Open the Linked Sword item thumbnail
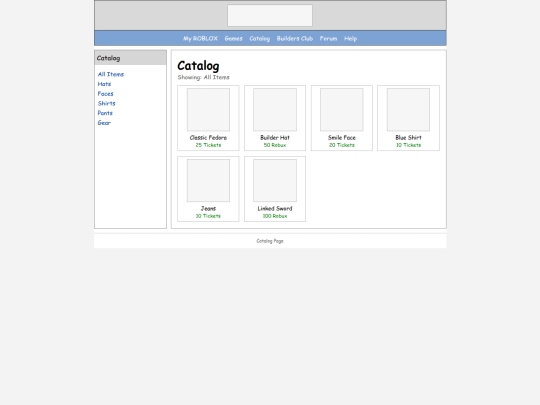This screenshot has width=540, height=405. [x=275, y=180]
